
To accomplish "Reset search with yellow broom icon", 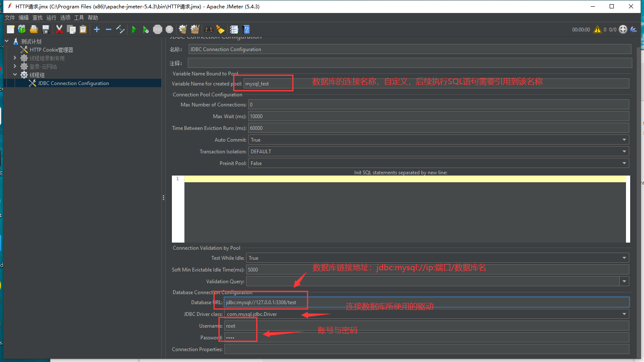I will point(220,29).
